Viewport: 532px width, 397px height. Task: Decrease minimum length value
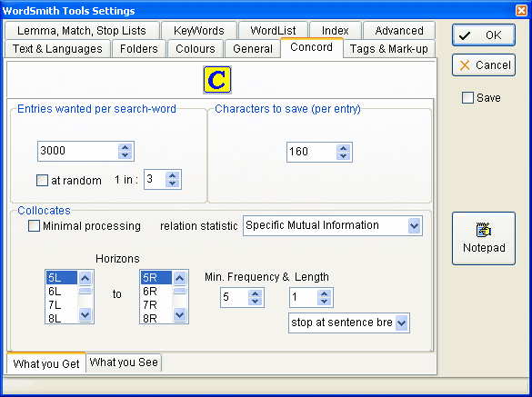(325, 302)
